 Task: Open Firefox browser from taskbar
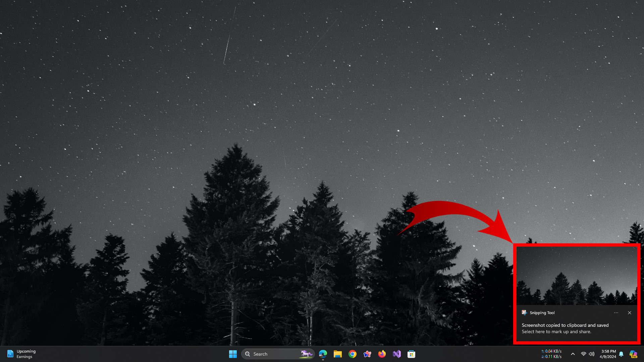coord(382,354)
